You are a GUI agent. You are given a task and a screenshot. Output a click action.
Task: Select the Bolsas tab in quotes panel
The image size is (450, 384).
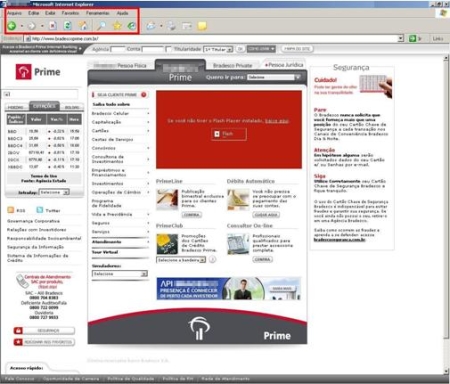click(72, 107)
